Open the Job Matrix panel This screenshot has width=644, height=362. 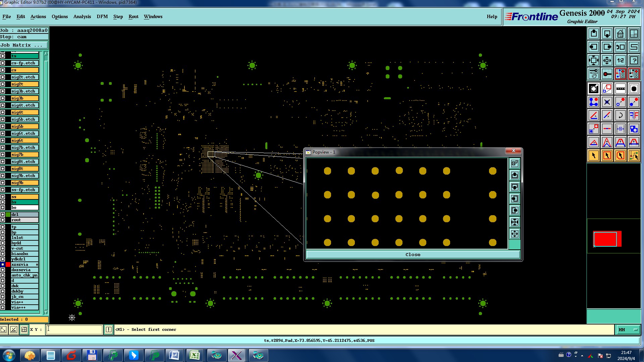tap(23, 45)
